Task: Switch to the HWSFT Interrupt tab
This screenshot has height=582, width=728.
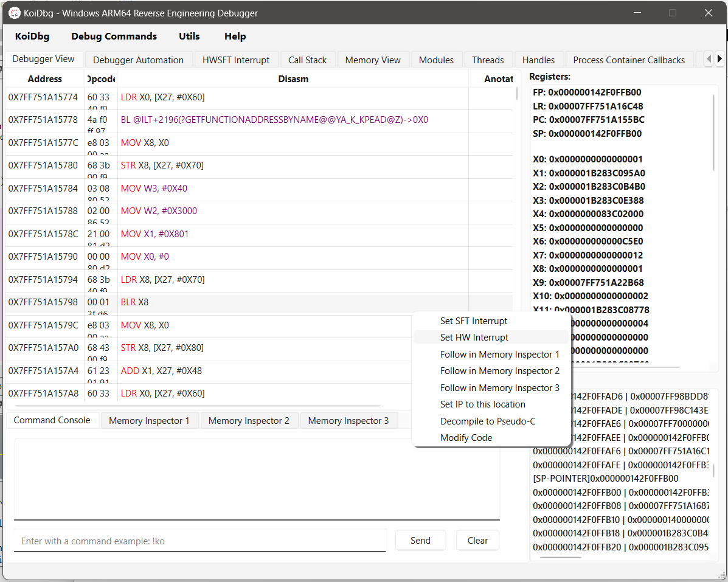Action: tap(236, 60)
